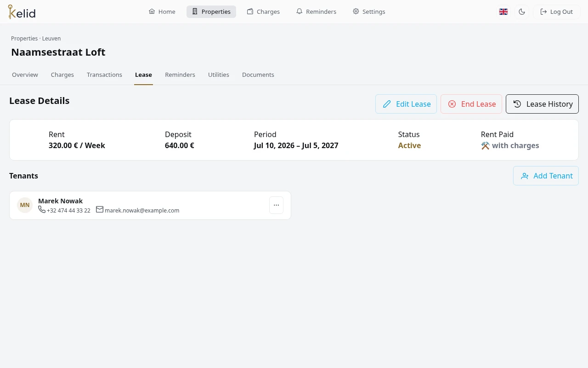Open Marek Nowak's three-dot options menu
The image size is (588, 368).
point(276,205)
